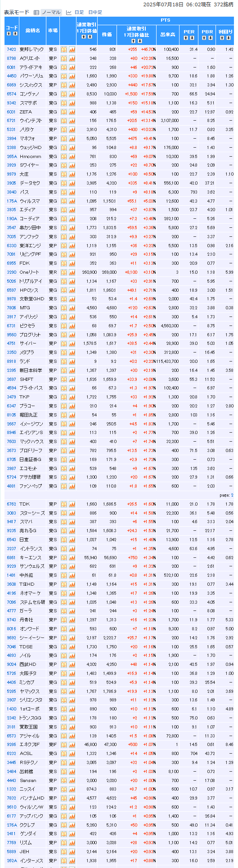Screen dimensions: 238x868
Task: Sort 利回り column ascending arrow
Action: (x=222, y=38)
